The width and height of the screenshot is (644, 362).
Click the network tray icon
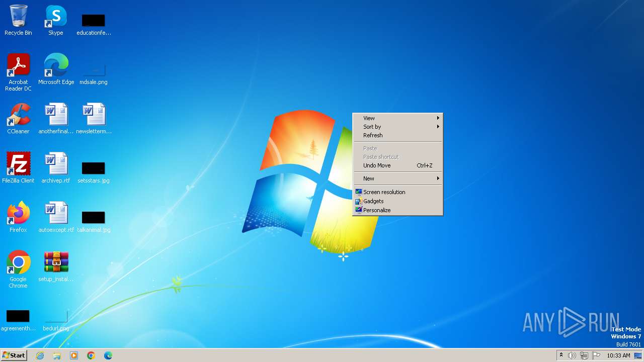[584, 355]
